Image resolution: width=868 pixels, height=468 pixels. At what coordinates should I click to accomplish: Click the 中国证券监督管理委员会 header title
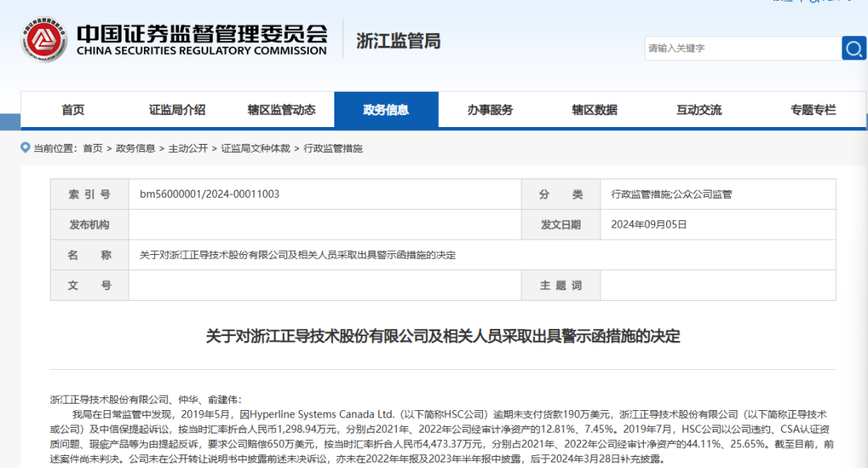pyautogui.click(x=202, y=33)
